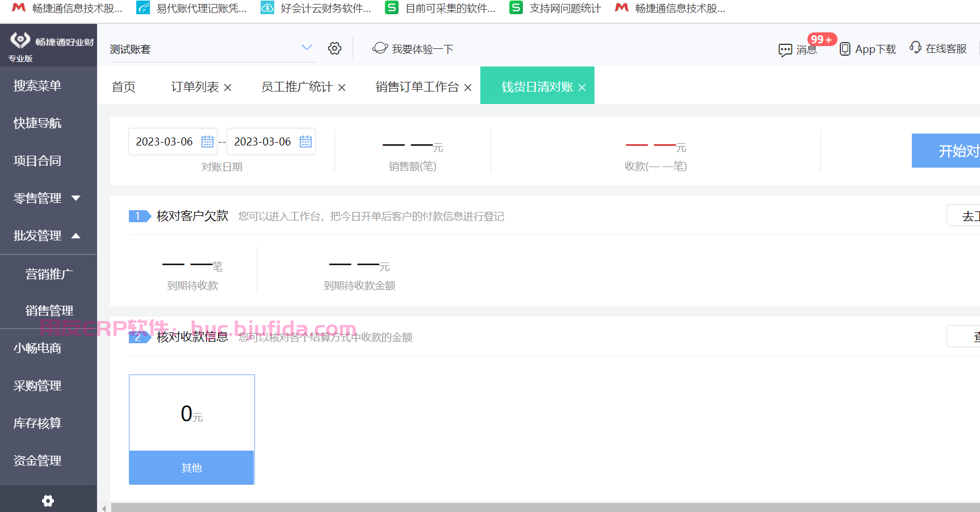980x512 pixels.
Task: Close the 销售订单工作台 tab
Action: tap(468, 88)
